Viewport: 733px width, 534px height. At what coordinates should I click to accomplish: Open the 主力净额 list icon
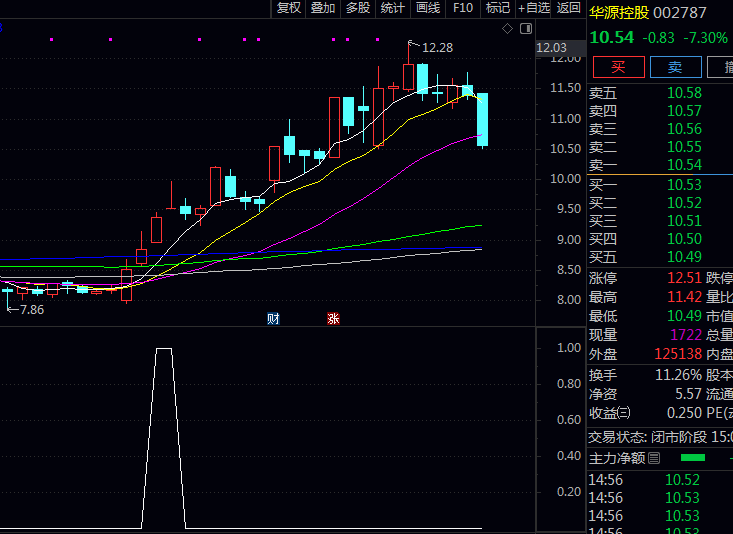tap(655, 458)
